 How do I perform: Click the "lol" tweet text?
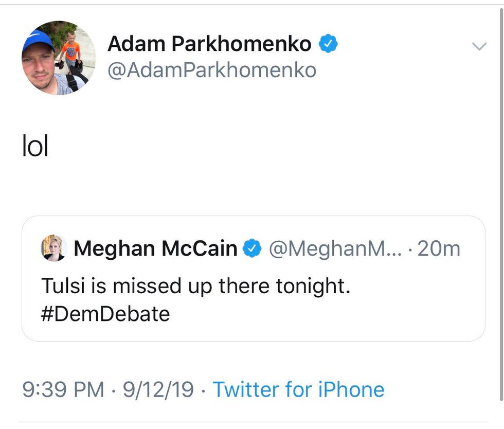(x=35, y=147)
